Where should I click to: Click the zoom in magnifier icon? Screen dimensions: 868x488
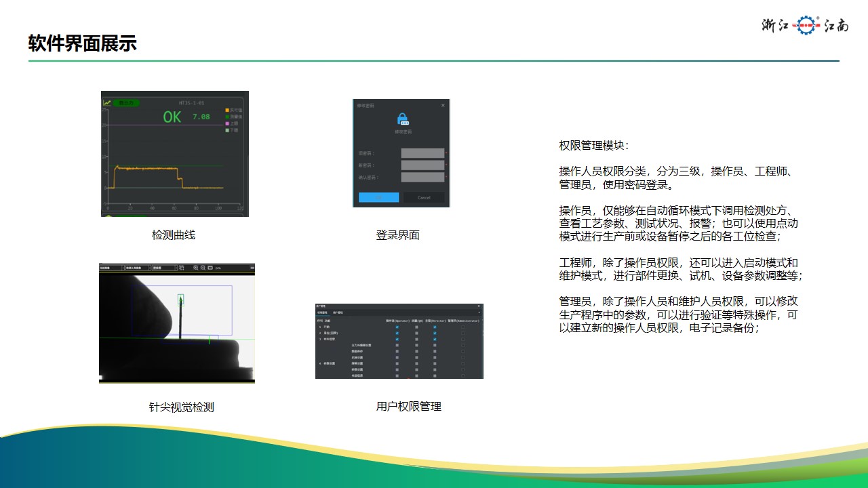tap(196, 268)
